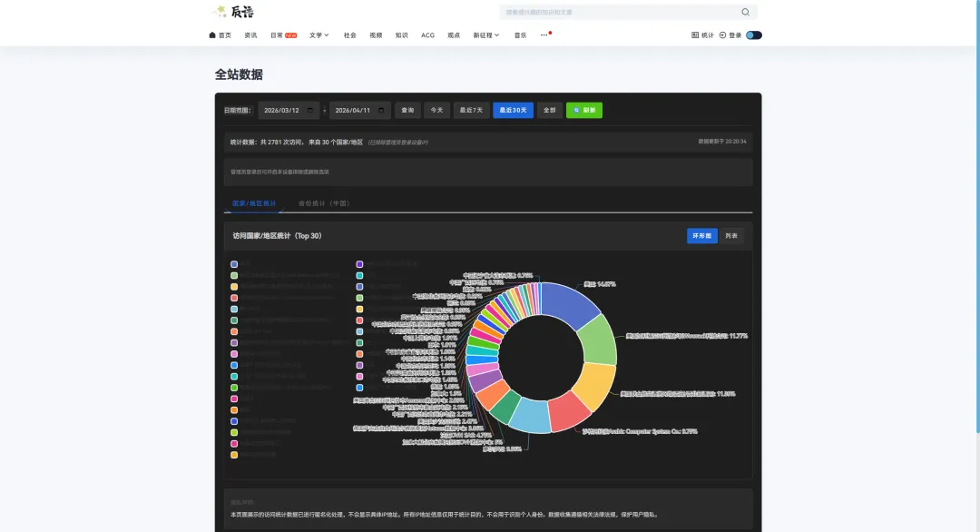
Task: Open calendar picker for end date 2026/04/11
Action: click(x=383, y=111)
